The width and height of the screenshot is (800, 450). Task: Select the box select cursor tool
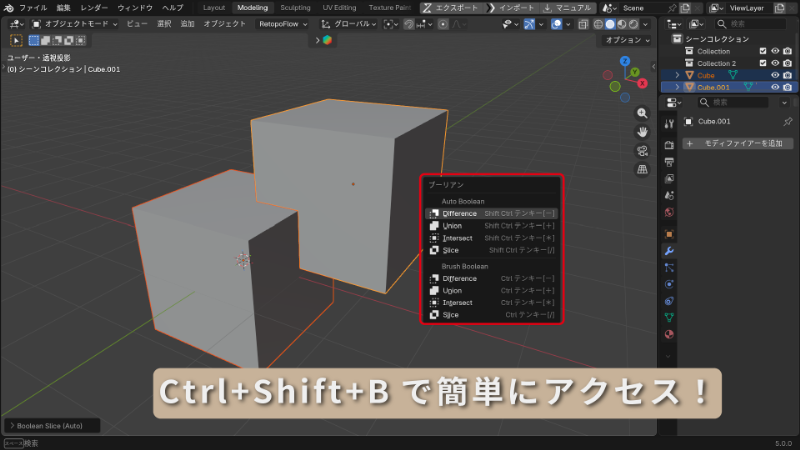coord(16,40)
